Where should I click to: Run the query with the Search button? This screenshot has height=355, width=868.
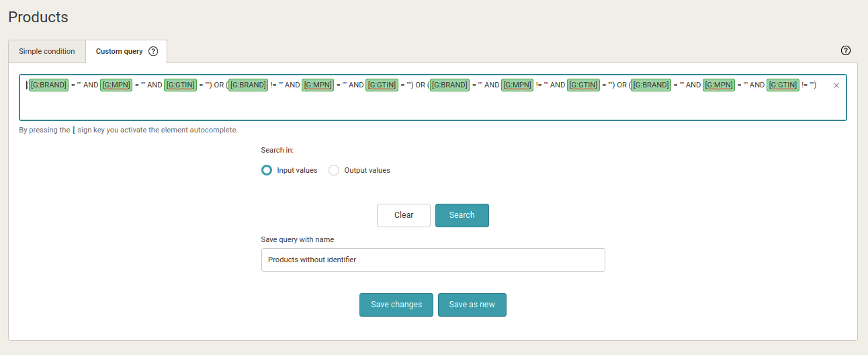[x=462, y=215]
